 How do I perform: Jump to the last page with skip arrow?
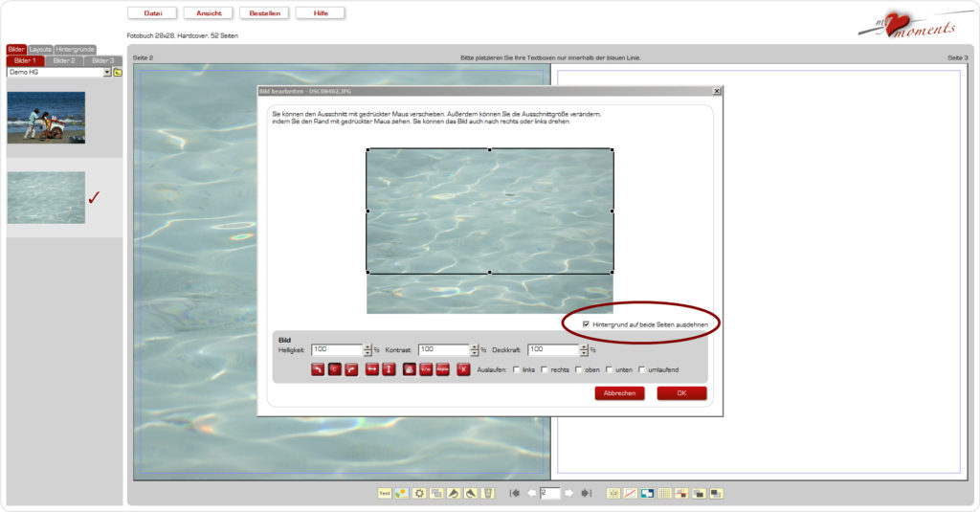pyautogui.click(x=587, y=493)
